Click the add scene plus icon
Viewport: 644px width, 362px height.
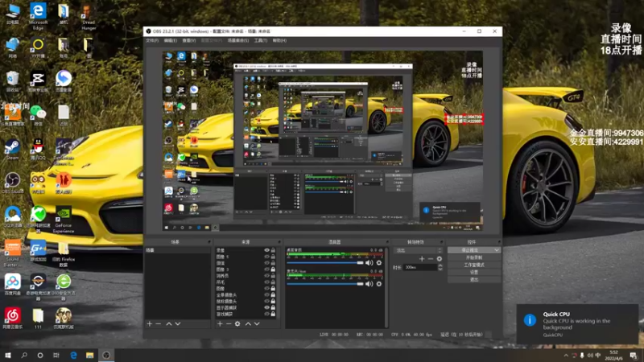pos(149,323)
